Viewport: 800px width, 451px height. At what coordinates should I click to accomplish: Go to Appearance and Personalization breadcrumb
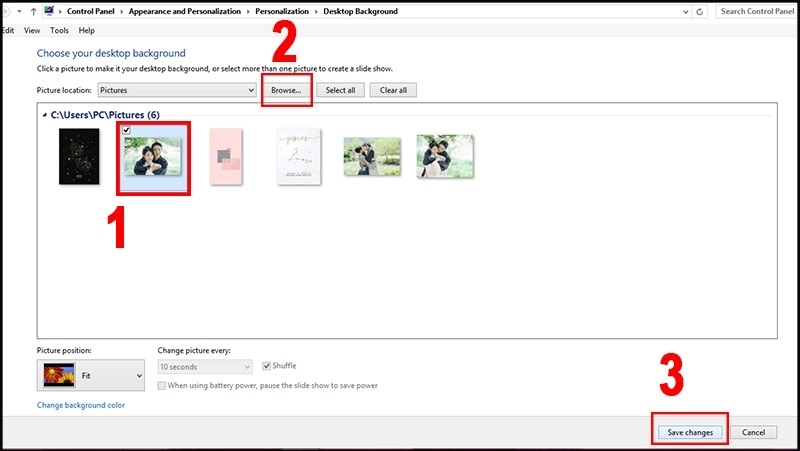(x=185, y=11)
